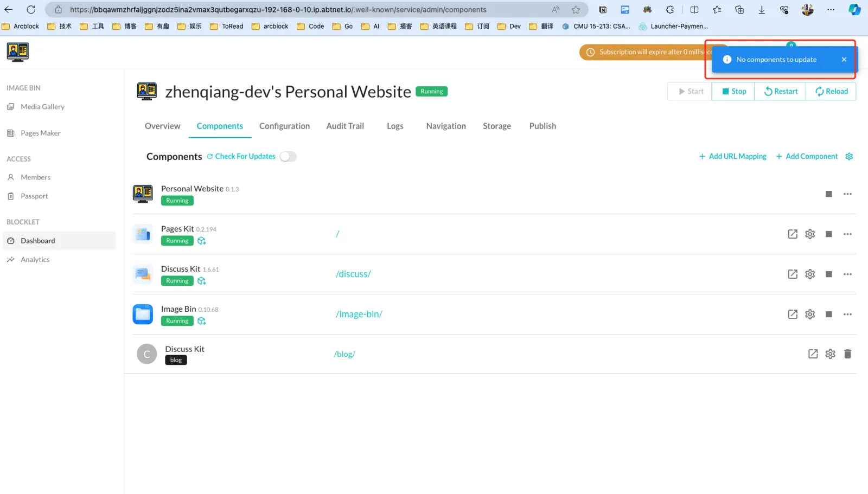Toggle the switch next to Check For Updates
Screen dimensions: 868x494
pos(288,157)
